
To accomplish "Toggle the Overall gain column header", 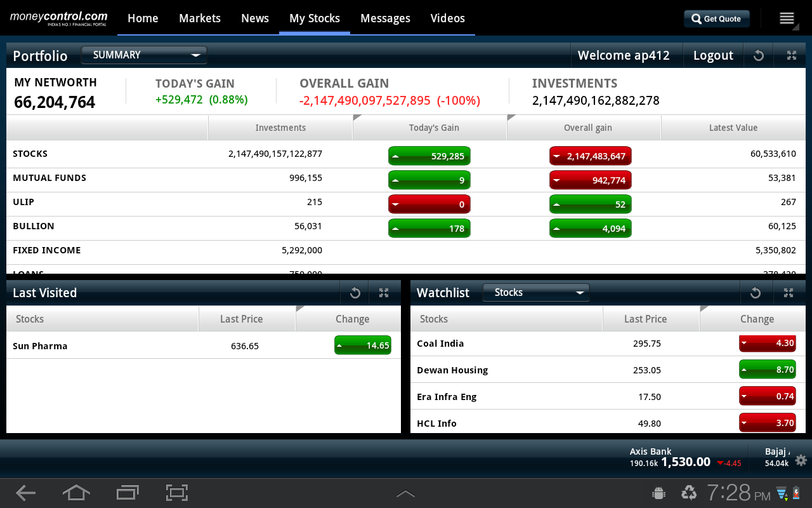I will click(587, 128).
